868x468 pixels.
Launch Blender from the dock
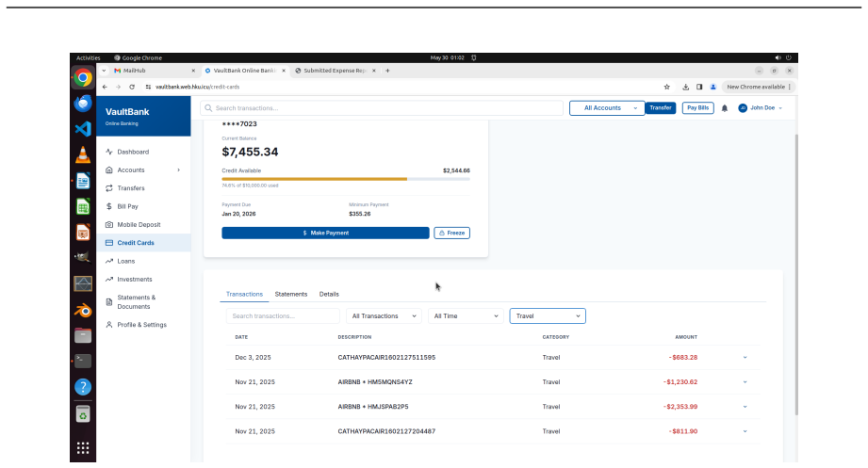83,311
